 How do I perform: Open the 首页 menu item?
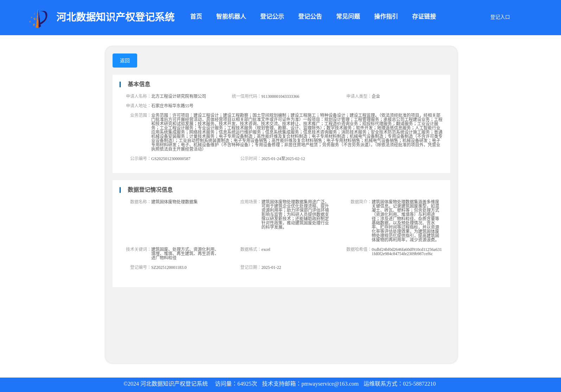click(x=196, y=17)
